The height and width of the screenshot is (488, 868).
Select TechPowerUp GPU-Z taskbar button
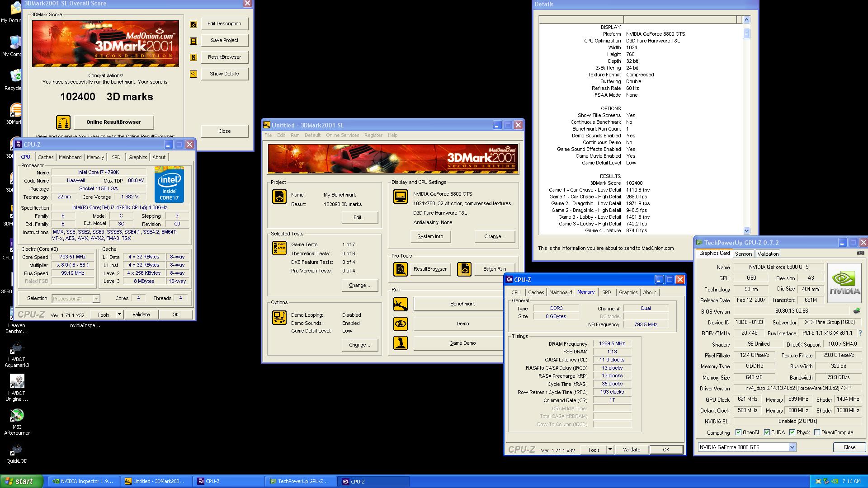(x=300, y=481)
